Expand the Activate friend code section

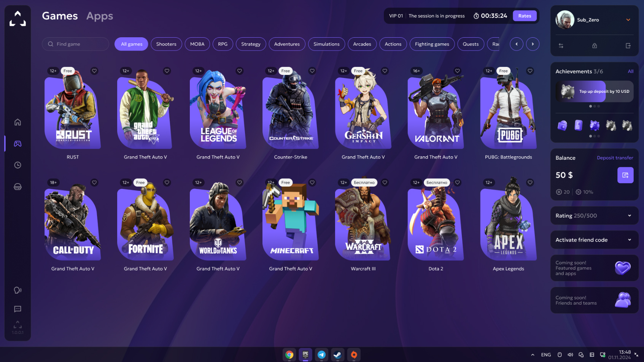click(629, 240)
